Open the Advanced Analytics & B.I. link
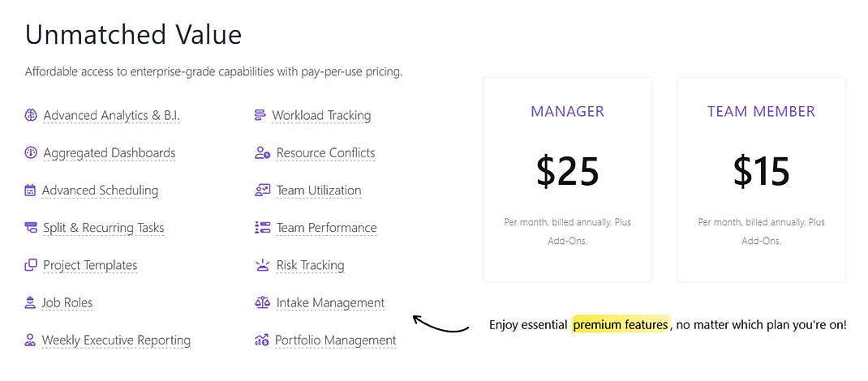 (x=111, y=115)
